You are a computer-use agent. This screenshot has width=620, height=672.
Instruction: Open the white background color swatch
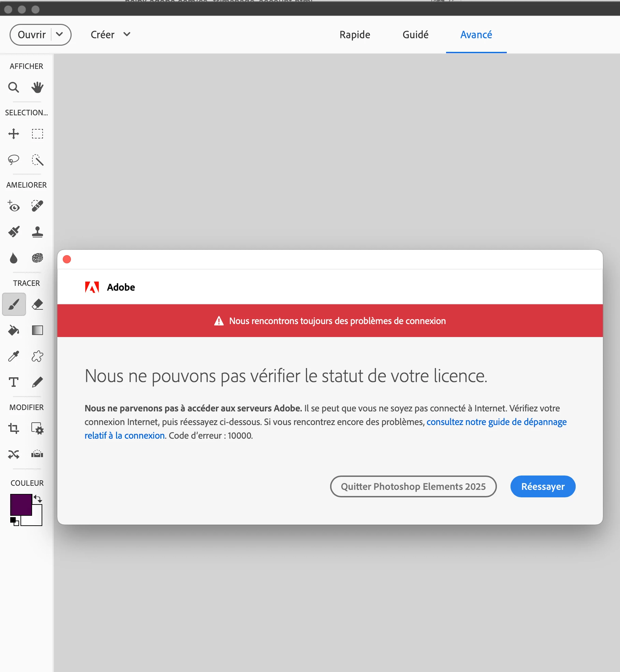[37, 520]
